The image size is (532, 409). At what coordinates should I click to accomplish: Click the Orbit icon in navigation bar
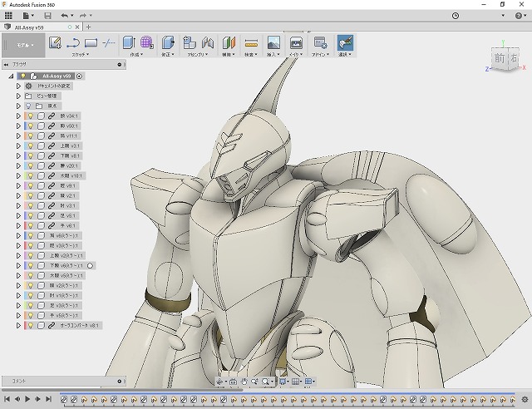(x=219, y=382)
